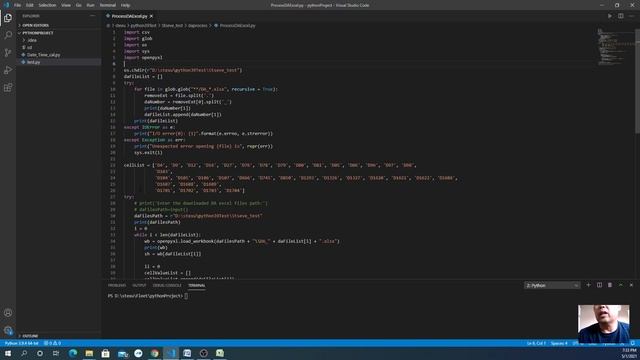Open Windows taskbar search
Viewport: 640px width, 360px height.
pyautogui.click(x=24, y=353)
